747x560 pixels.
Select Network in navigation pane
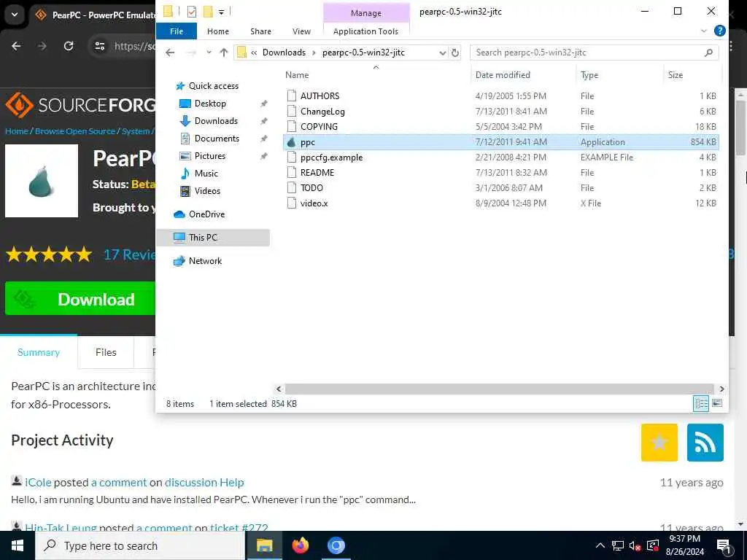[x=205, y=261]
